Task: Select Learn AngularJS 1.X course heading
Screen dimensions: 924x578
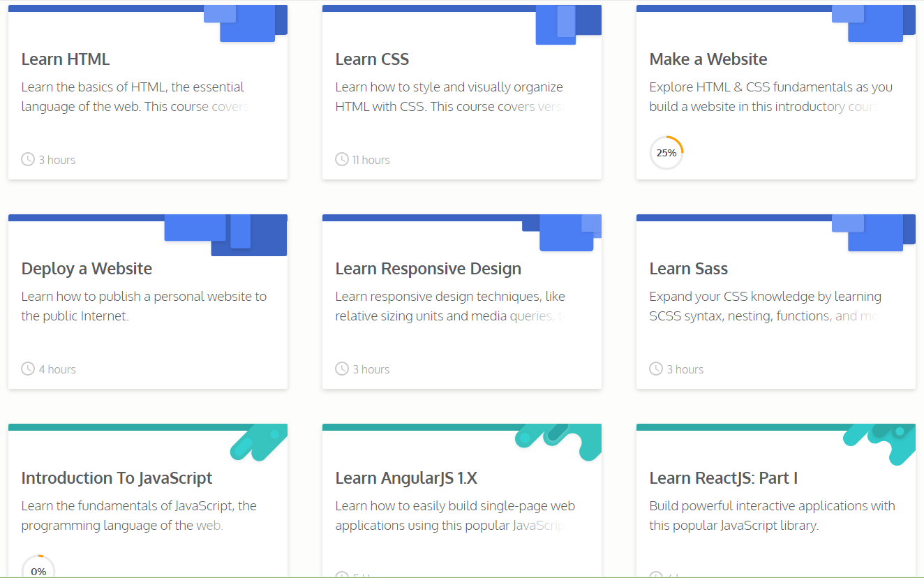Action: [x=406, y=478]
